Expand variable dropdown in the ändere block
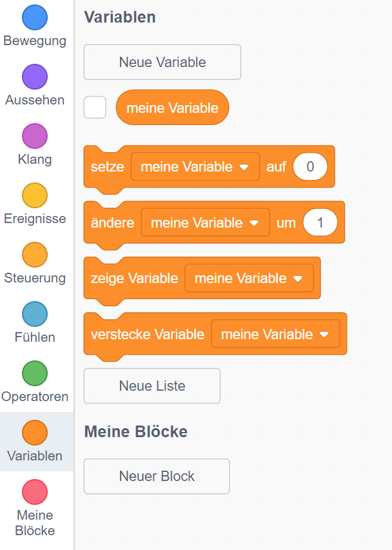This screenshot has height=550, width=392. click(254, 223)
